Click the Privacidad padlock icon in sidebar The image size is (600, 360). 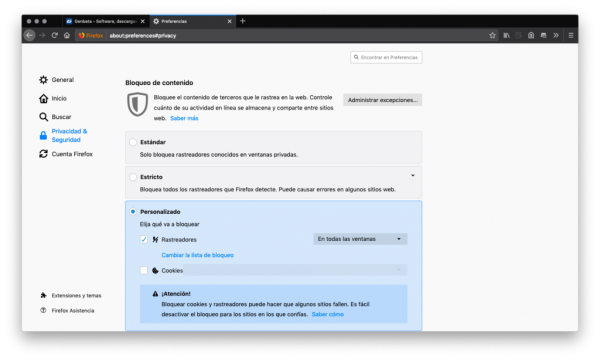[43, 135]
